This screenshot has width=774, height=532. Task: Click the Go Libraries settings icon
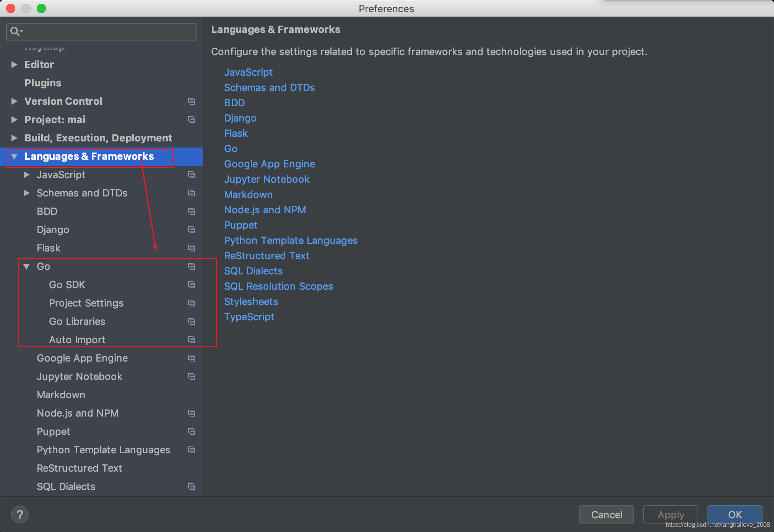click(x=192, y=321)
